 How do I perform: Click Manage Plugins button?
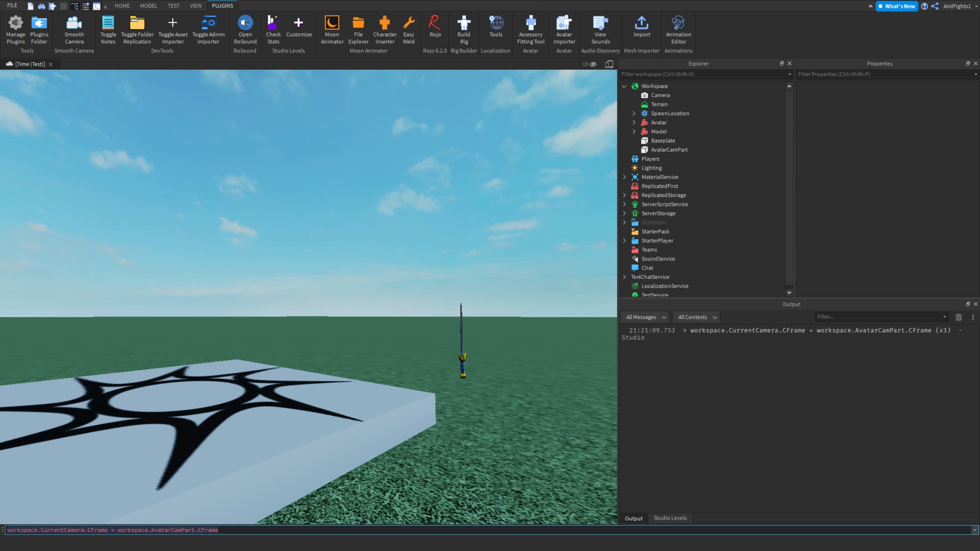15,29
